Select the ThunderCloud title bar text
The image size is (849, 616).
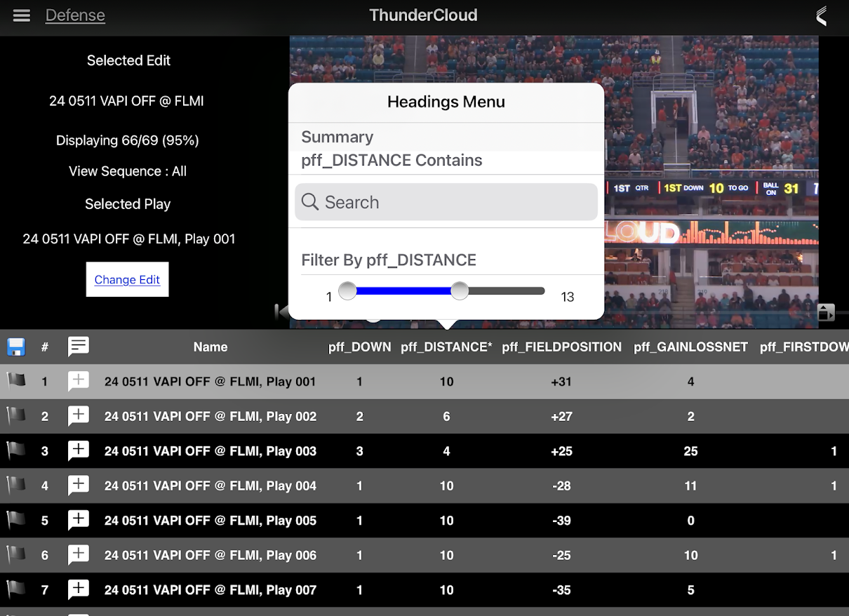(423, 15)
